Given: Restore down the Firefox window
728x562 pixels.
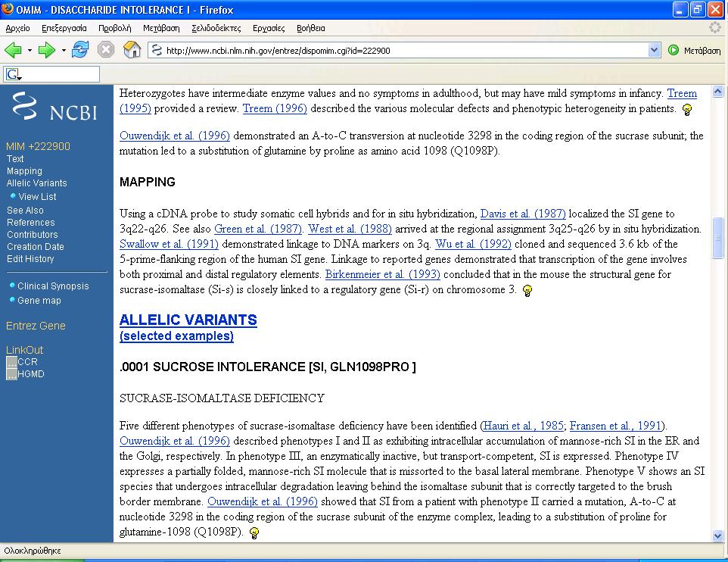Looking at the screenshot, I should pyautogui.click(x=698, y=10).
